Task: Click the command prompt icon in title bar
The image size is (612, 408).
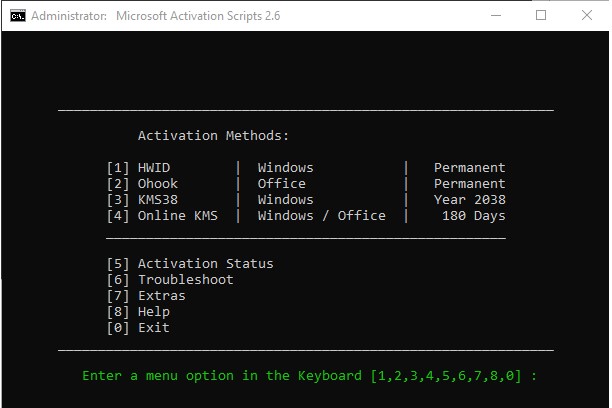Action: 16,16
